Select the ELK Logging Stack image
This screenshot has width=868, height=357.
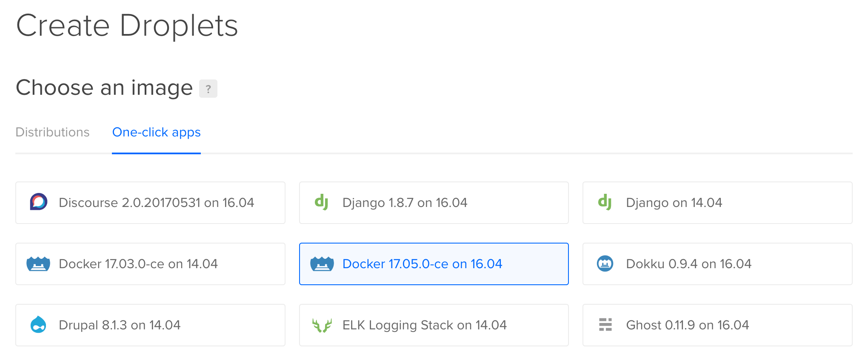(434, 325)
